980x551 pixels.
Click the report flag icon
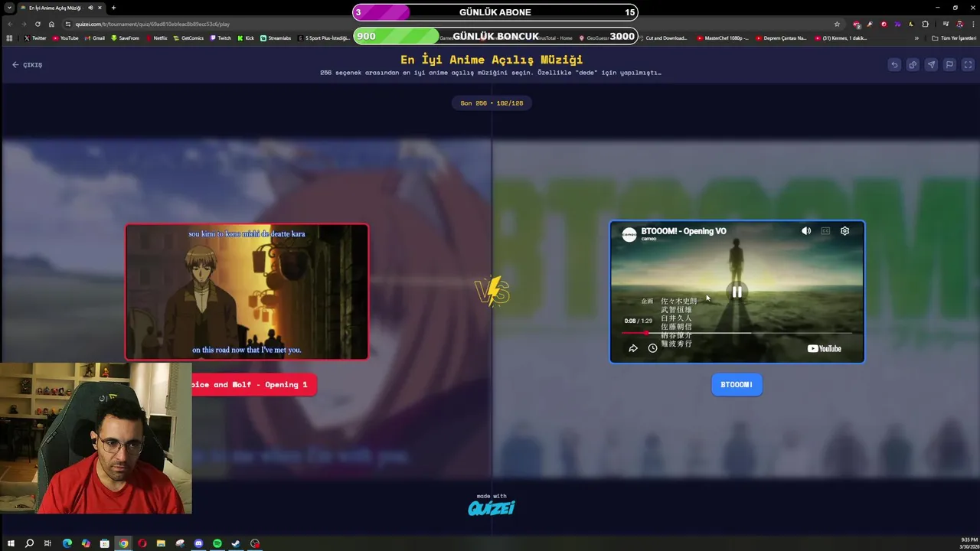coord(949,65)
